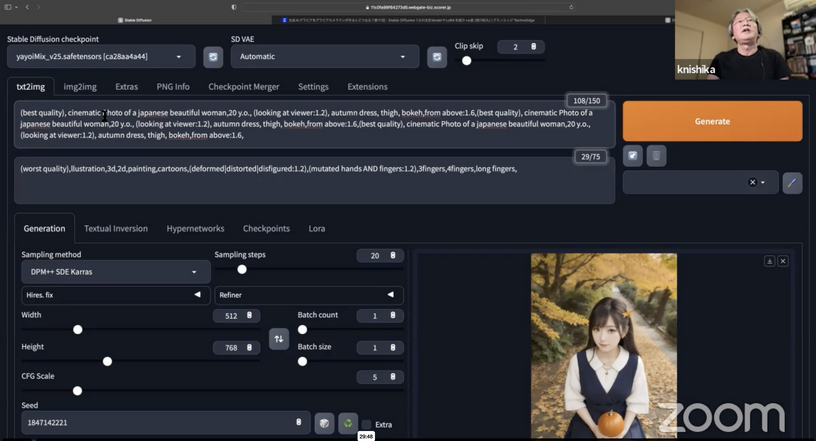Click the browser reload icon in the address bar
The width and height of the screenshot is (816, 441).
pyautogui.click(x=571, y=7)
